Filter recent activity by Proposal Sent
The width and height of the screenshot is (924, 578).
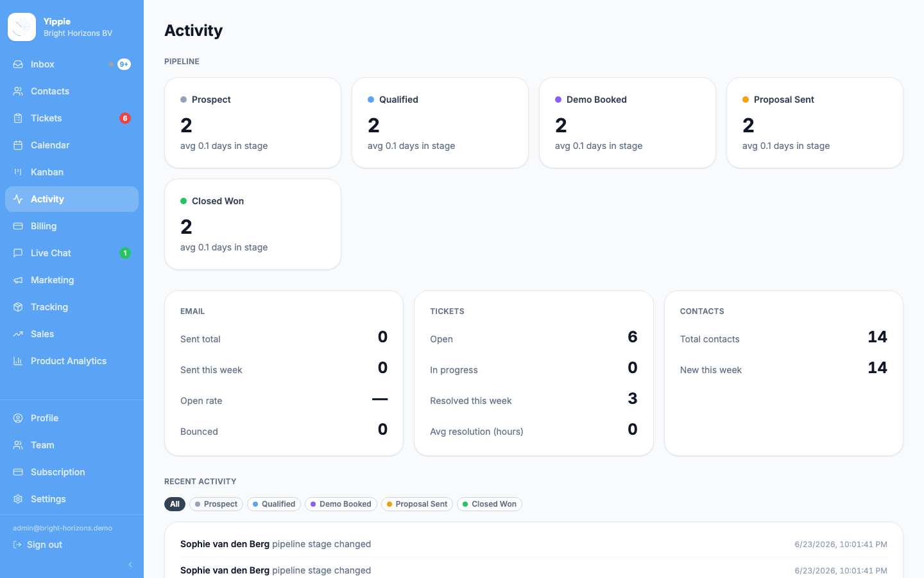click(417, 504)
